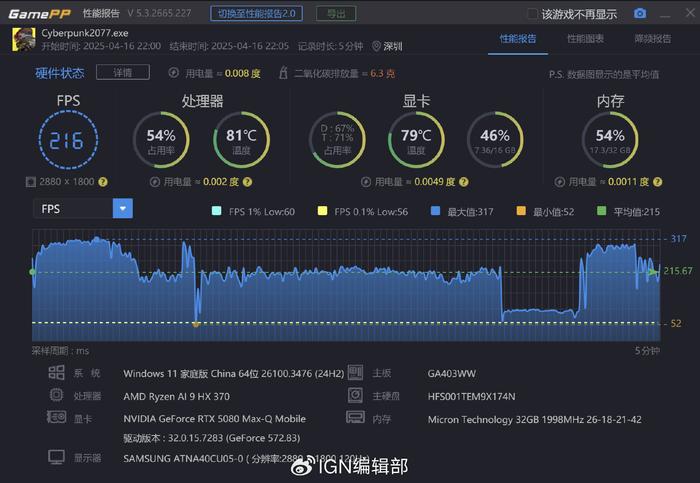Screen dimensions: 700x483
Task: Click the GPU D:67% T:71% usage gauge
Action: point(338,140)
